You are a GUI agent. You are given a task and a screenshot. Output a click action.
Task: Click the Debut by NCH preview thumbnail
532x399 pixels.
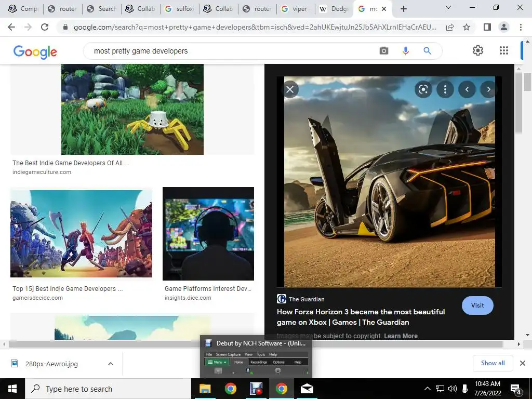(256, 357)
